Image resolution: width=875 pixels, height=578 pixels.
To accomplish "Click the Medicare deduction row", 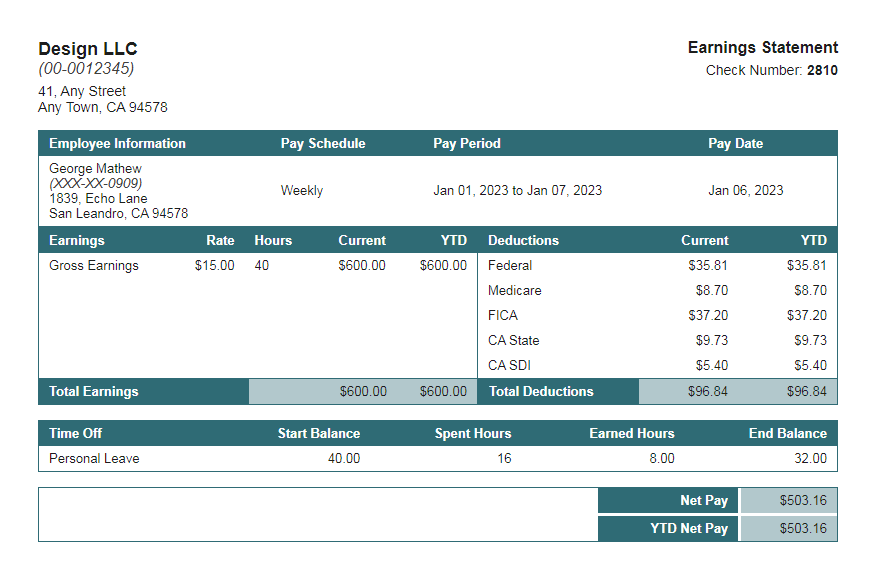I will (x=512, y=290).
